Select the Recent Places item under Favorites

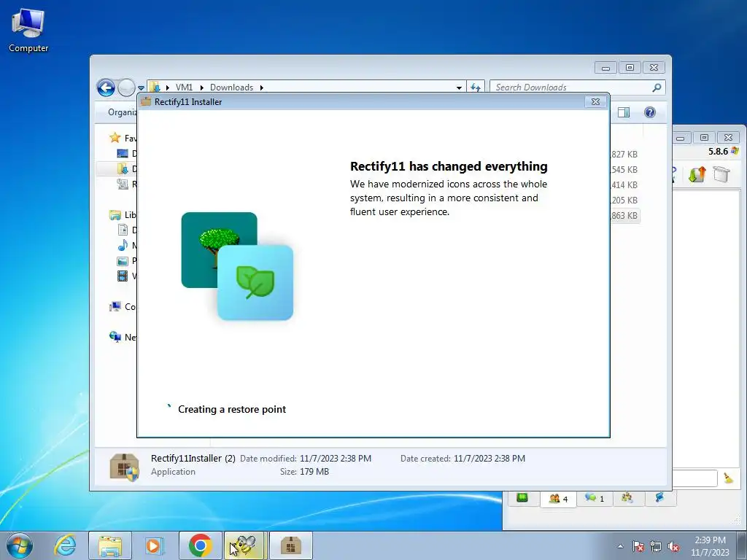coord(126,184)
